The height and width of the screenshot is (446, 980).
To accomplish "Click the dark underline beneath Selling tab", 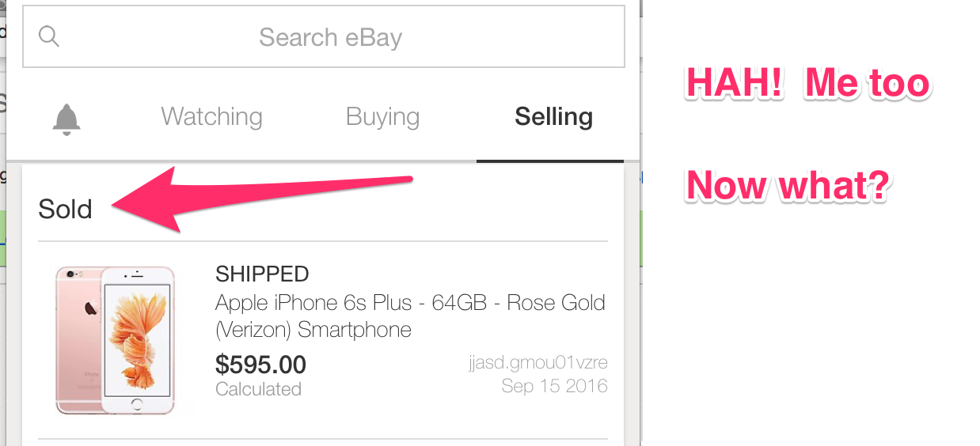I will [558, 161].
